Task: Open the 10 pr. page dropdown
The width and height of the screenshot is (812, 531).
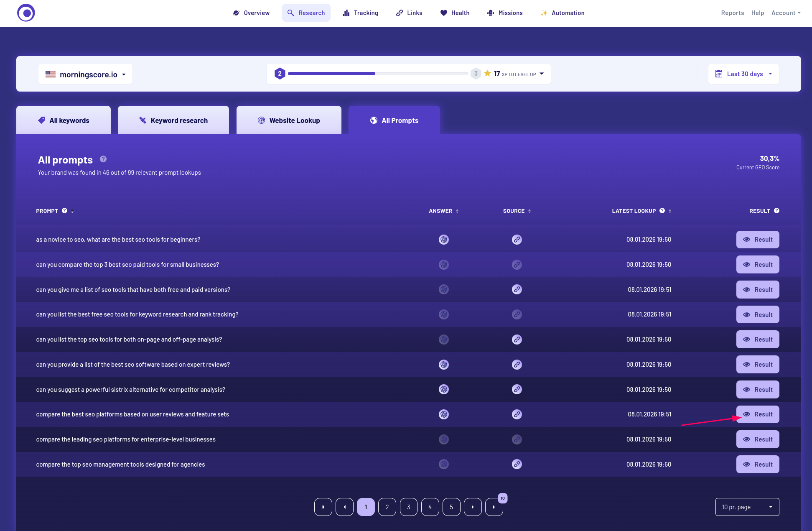Action: point(747,507)
